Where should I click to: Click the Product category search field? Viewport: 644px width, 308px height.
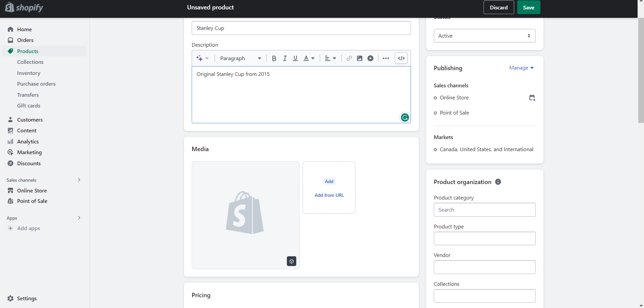484,210
